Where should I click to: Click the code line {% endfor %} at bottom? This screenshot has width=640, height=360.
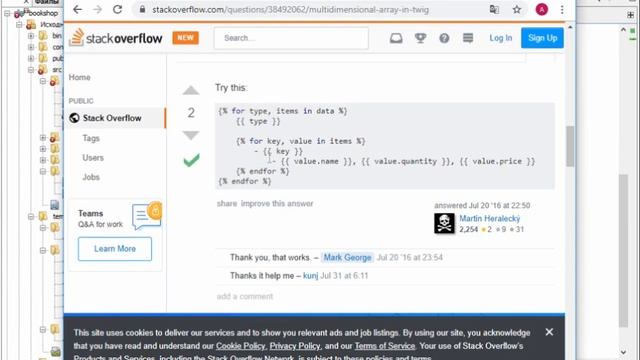tap(245, 181)
